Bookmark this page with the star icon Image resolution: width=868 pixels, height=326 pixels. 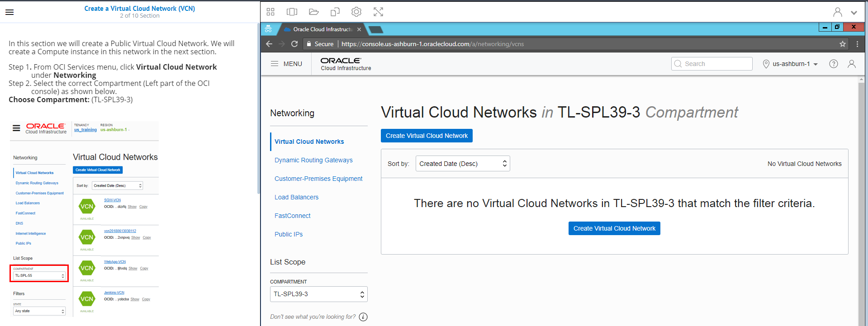843,44
